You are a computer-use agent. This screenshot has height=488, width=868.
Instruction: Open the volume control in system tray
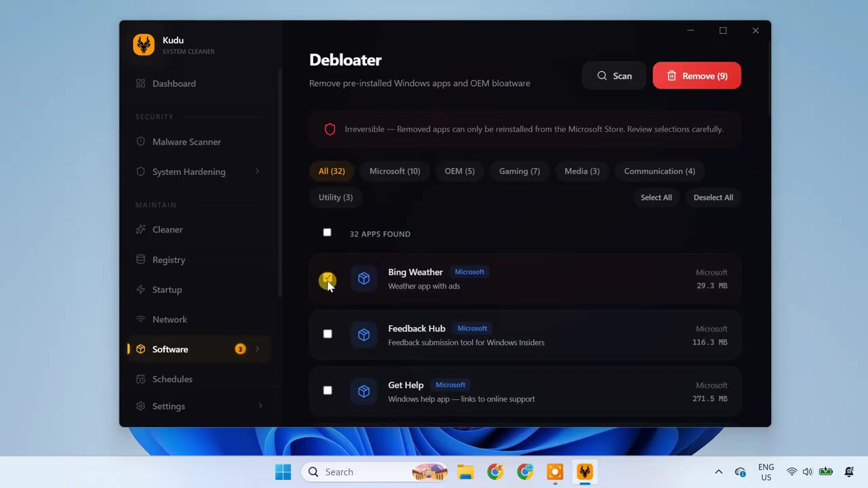807,472
